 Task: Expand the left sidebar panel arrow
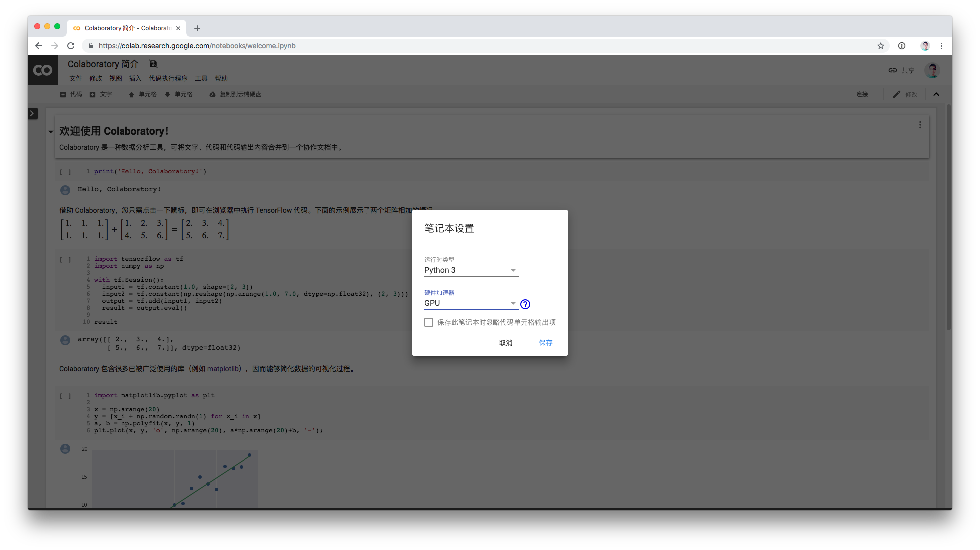[32, 113]
